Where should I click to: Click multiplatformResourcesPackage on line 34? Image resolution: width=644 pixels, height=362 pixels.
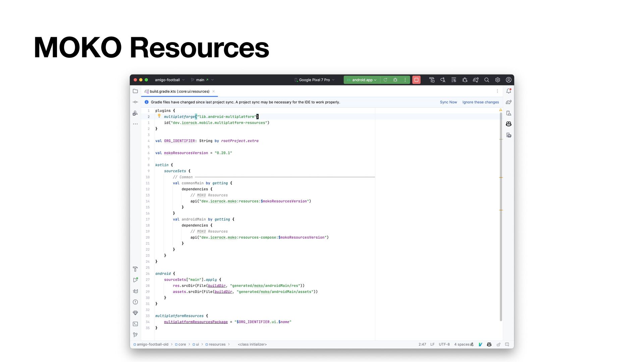[x=196, y=322]
